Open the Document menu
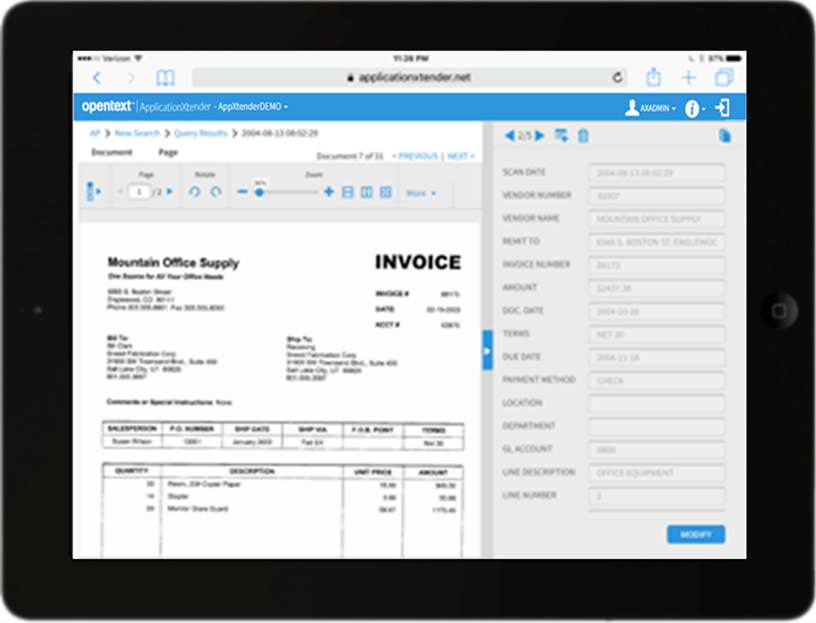The height and width of the screenshot is (623, 816). (112, 152)
